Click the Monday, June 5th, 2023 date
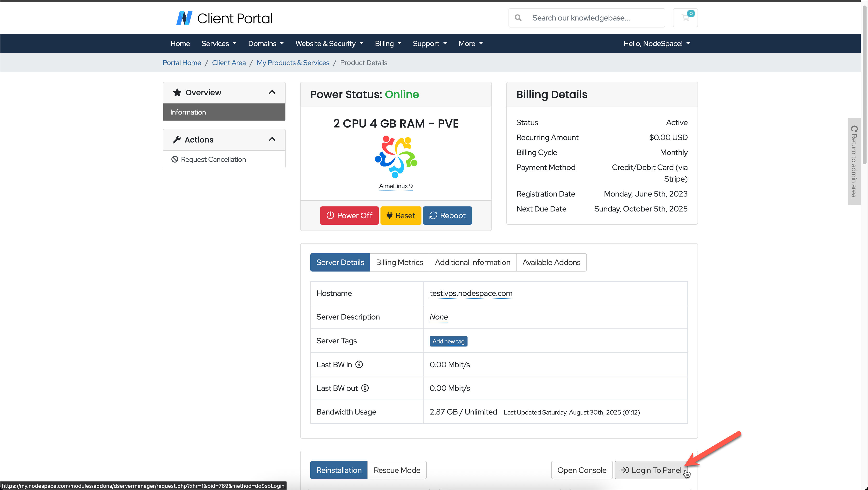 (645, 194)
